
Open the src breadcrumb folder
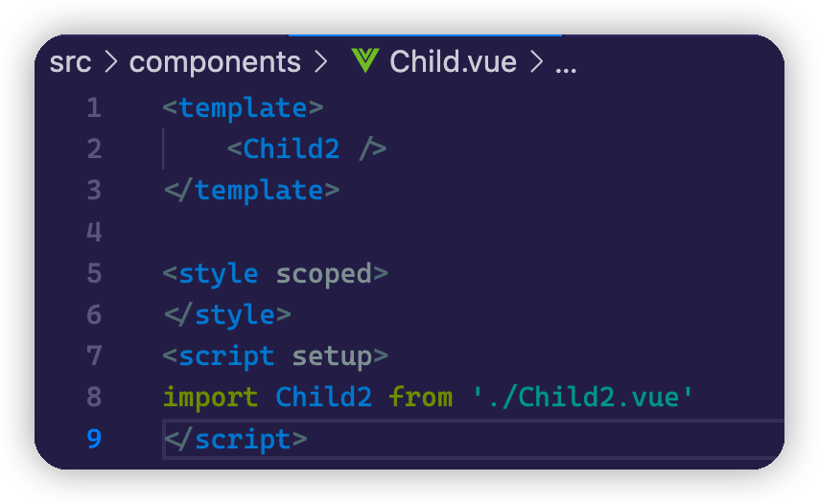tap(70, 62)
